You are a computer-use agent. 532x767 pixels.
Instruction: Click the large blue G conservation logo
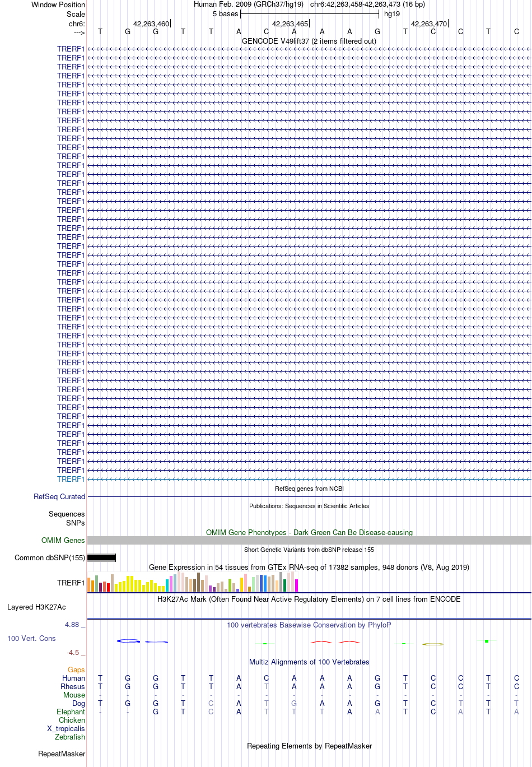tap(128, 641)
